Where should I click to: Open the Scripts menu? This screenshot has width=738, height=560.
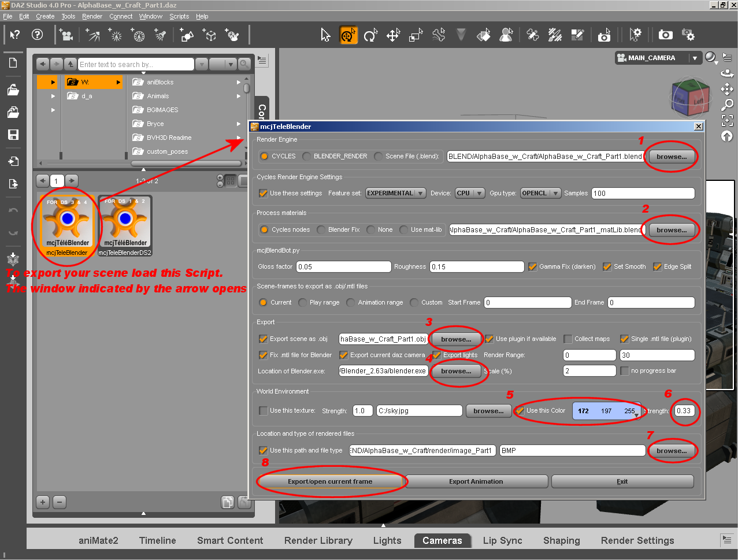click(179, 16)
